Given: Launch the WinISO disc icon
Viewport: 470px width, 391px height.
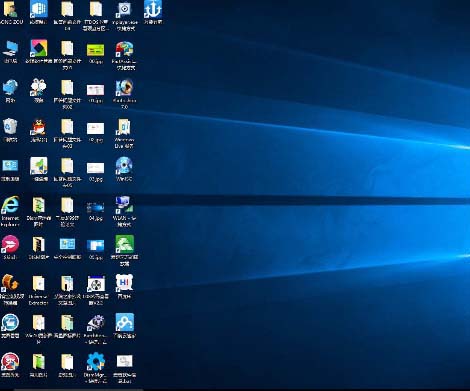Looking at the screenshot, I should click(124, 166).
